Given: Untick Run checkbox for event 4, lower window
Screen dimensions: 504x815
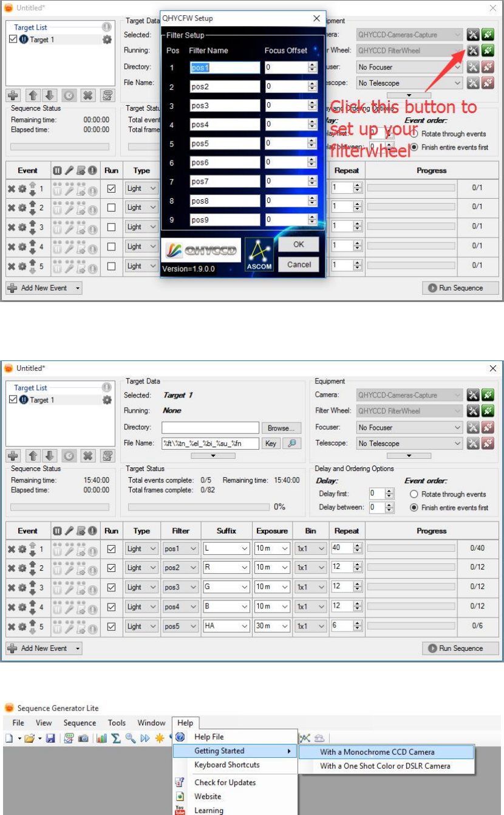Looking at the screenshot, I should tap(111, 607).
